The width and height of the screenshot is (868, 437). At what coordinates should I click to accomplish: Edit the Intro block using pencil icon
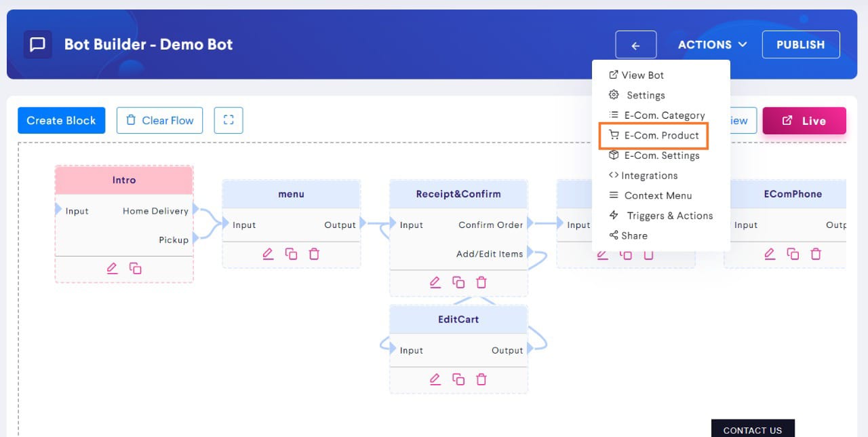[x=111, y=268]
